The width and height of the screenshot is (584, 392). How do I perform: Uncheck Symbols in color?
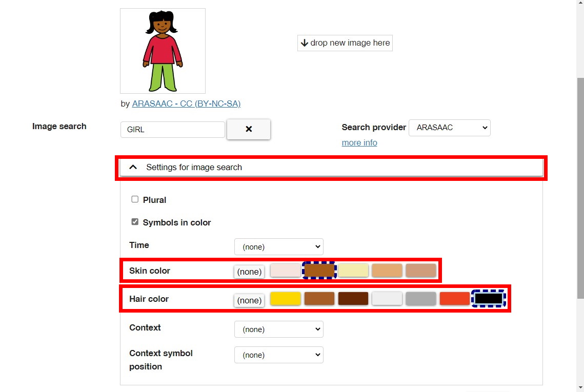coord(135,222)
